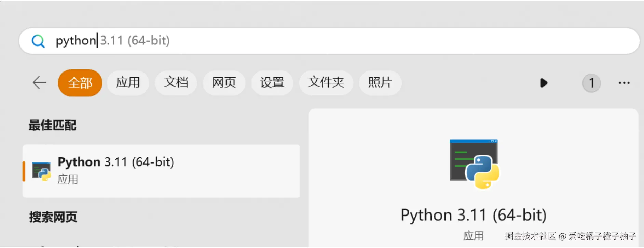The image size is (644, 248).
Task: Launch Python 3.11 (64-bit) application
Action: point(116,162)
